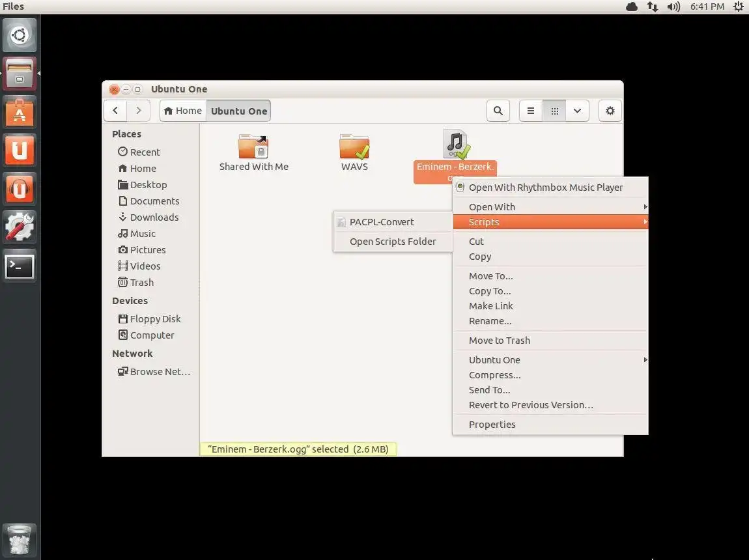Viewport: 749px width, 560px height.
Task: Launch Ubuntu Software Center from dock
Action: [x=20, y=112]
